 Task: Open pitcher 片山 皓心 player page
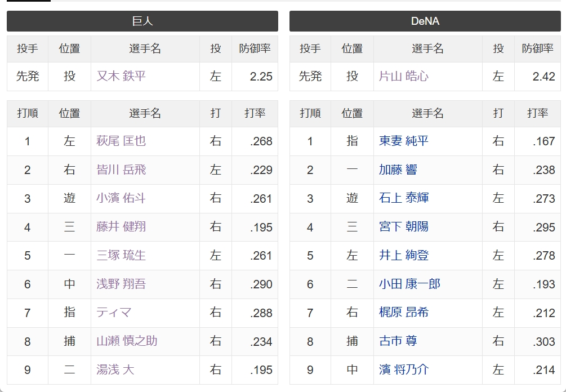(x=404, y=76)
